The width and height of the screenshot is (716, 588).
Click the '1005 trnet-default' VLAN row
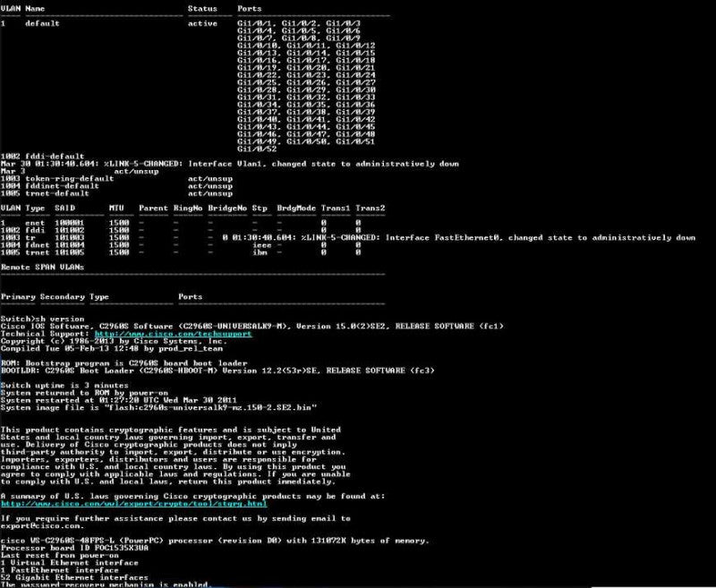tap(116, 193)
